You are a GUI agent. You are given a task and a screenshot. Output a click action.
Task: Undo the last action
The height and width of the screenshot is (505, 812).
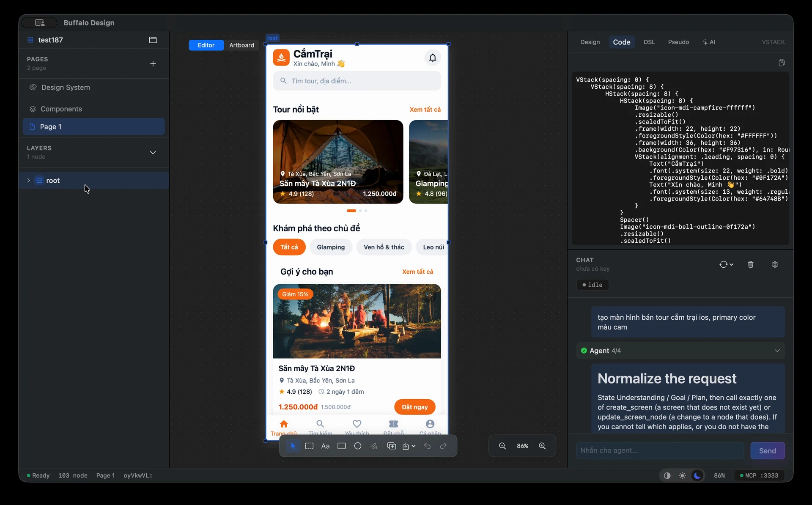click(427, 446)
